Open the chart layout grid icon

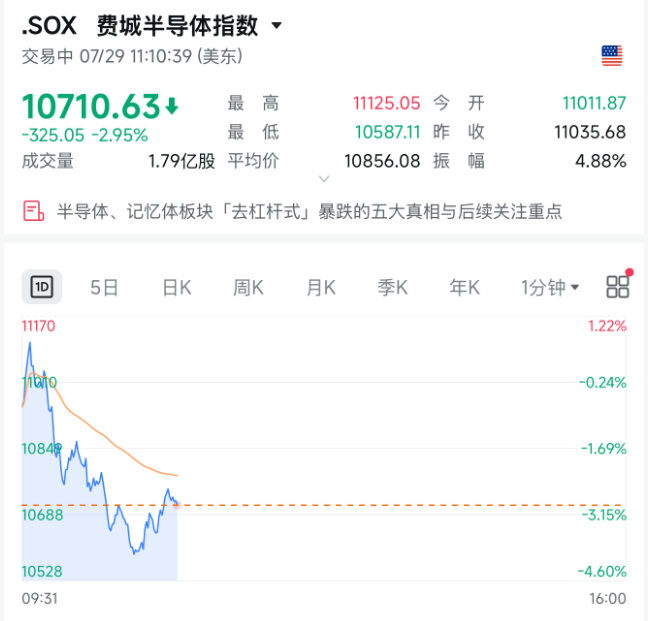pyautogui.click(x=618, y=286)
